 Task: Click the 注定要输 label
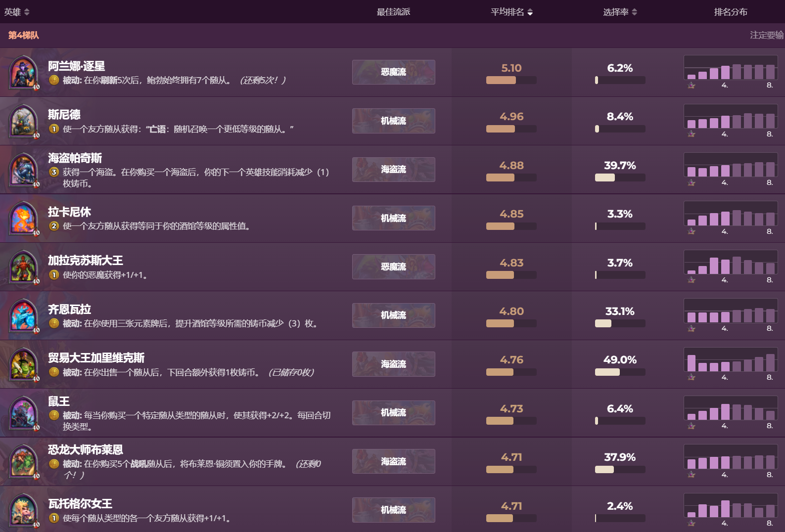(766, 35)
